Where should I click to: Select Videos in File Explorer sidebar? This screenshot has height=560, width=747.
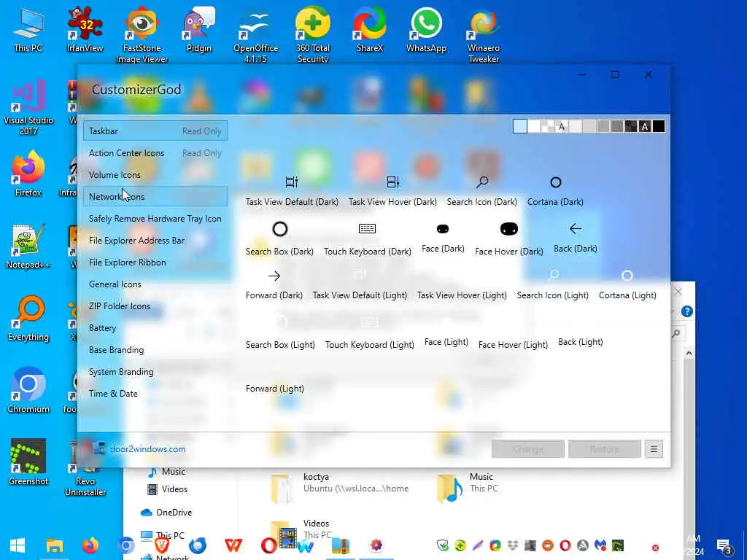pyautogui.click(x=167, y=489)
